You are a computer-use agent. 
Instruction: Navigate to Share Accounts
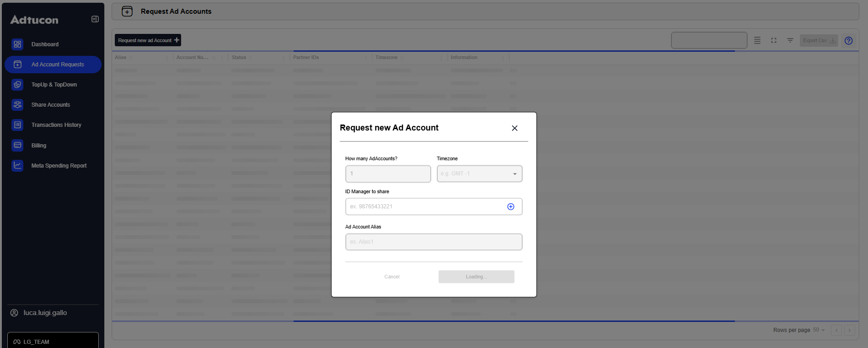coord(50,105)
